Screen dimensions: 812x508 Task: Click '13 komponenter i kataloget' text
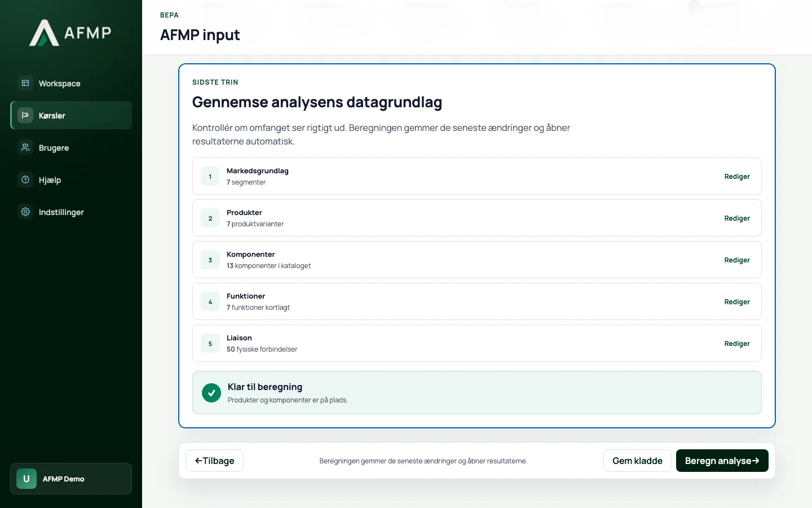pyautogui.click(x=268, y=266)
